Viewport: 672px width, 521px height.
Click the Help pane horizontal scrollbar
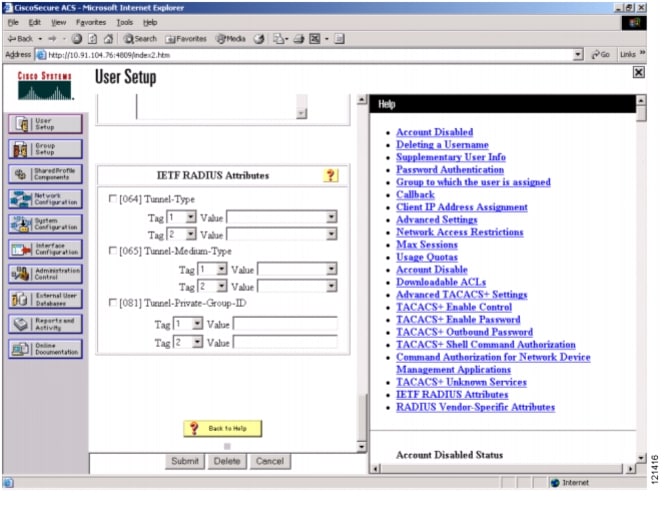502,469
